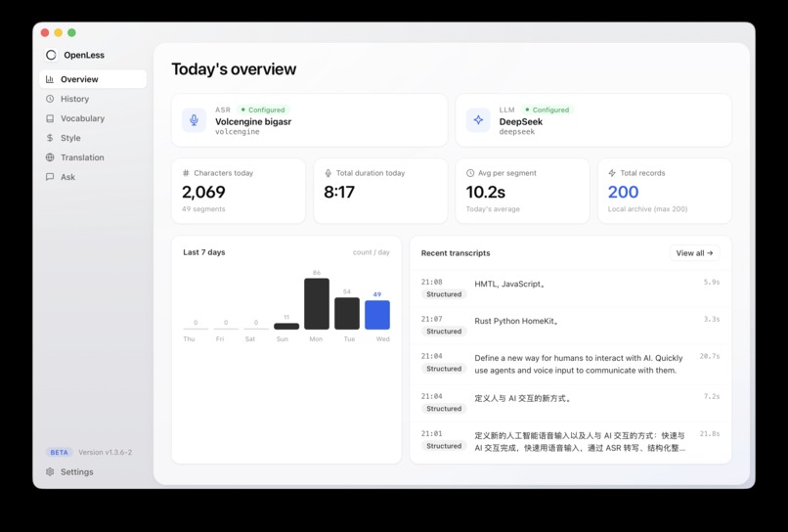Open the DeepSeek LLM card
The image size is (788, 532).
(593, 120)
